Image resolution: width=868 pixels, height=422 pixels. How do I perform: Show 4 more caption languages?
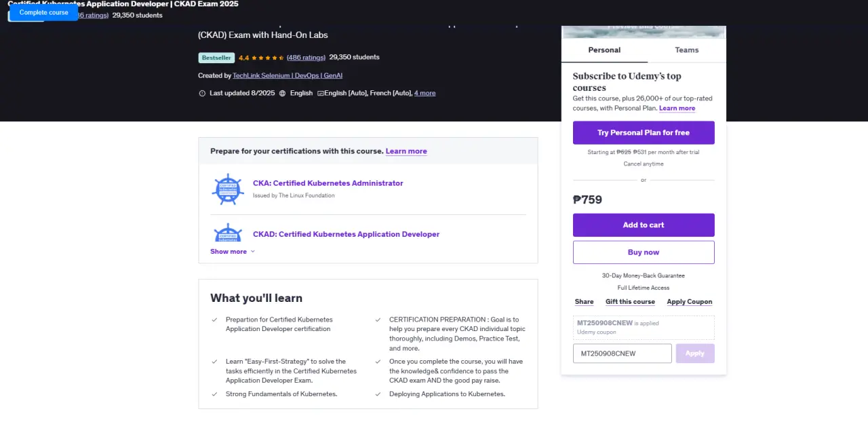pyautogui.click(x=425, y=93)
